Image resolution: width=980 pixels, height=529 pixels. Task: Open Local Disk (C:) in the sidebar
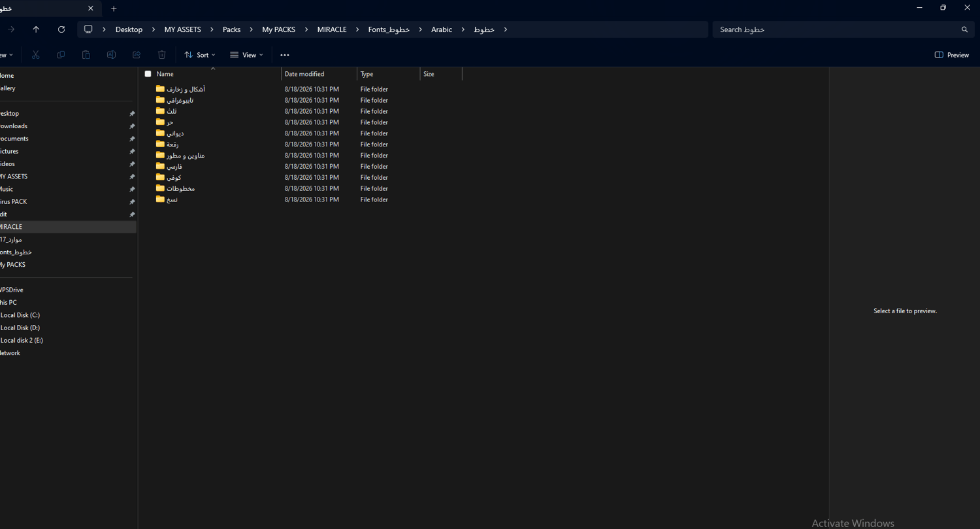point(20,315)
